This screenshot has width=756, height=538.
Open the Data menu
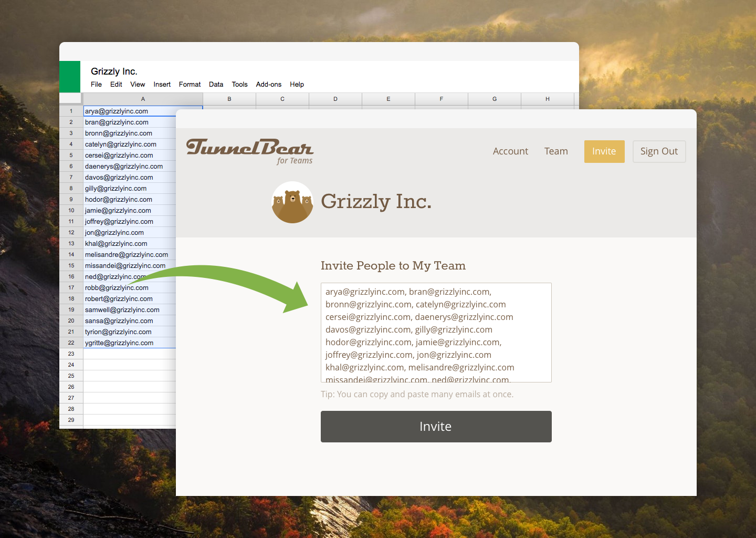(216, 85)
